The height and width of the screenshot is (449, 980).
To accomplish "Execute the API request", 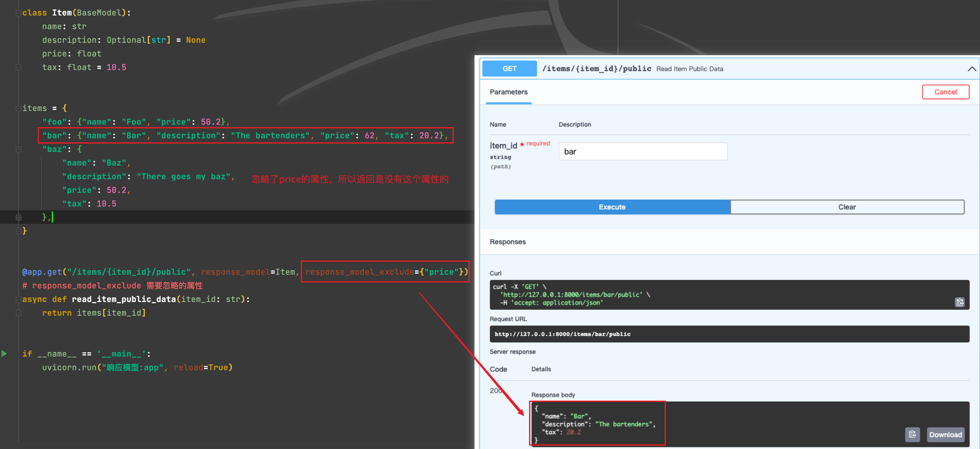I will [x=612, y=207].
